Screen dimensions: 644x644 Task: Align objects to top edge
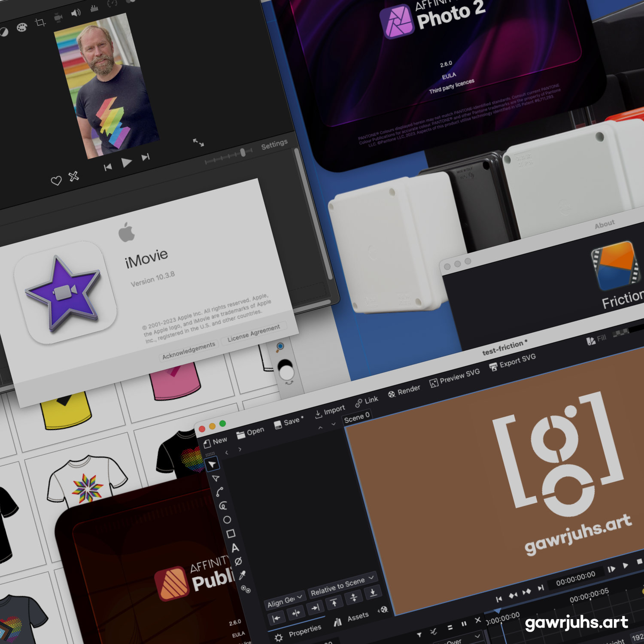click(334, 603)
